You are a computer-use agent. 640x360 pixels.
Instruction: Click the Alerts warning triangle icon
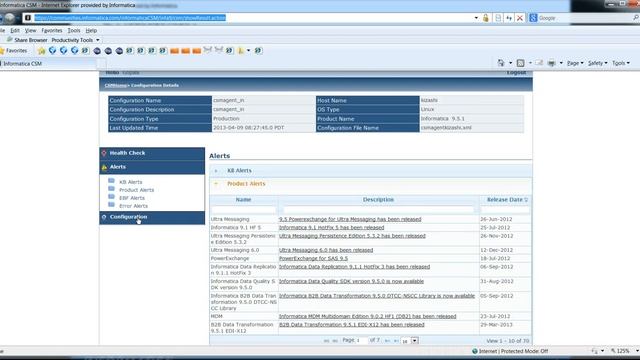[x=104, y=167]
